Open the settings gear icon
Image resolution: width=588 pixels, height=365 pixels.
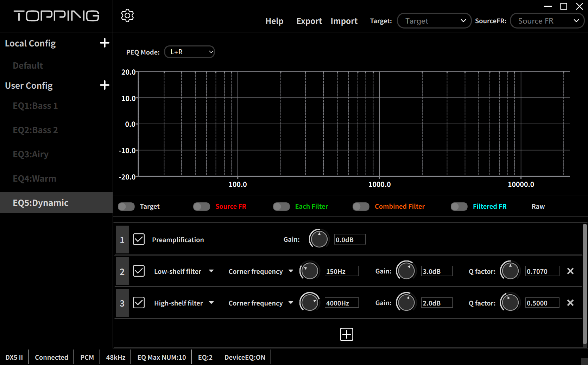click(127, 15)
